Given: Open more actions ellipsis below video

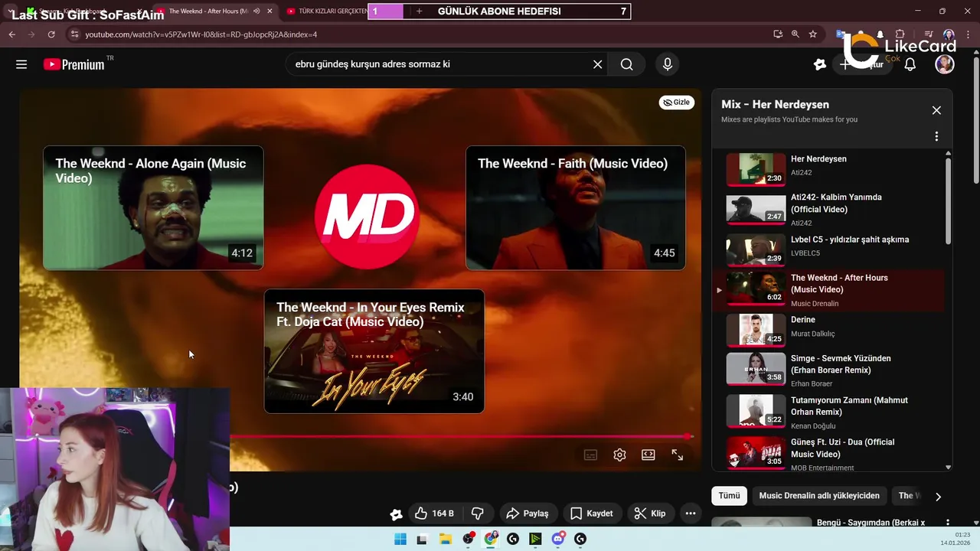Looking at the screenshot, I should pos(690,514).
